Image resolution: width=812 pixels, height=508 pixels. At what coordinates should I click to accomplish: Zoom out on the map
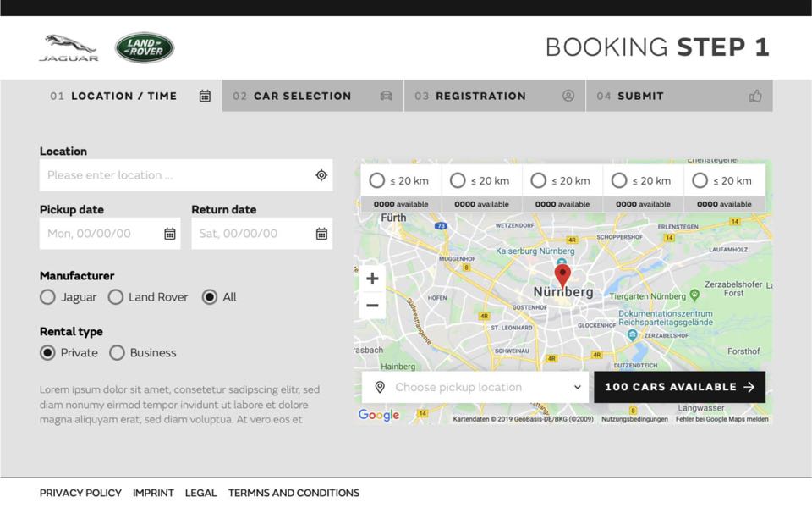[372, 306]
